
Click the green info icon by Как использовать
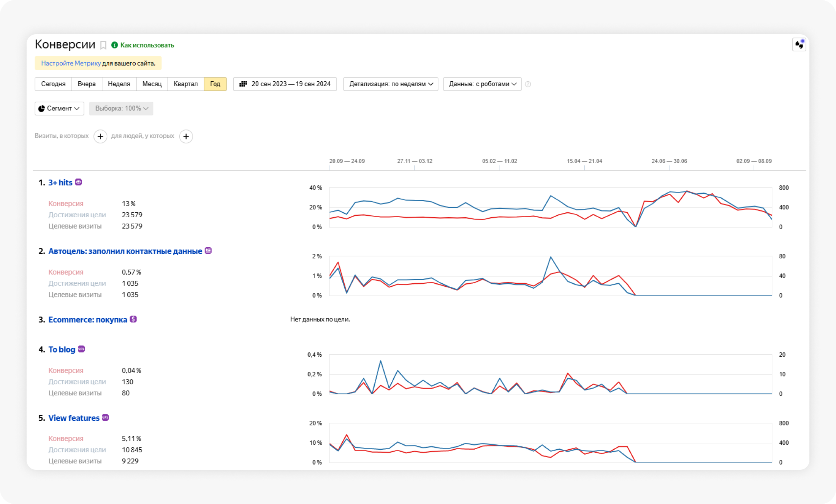pos(114,45)
